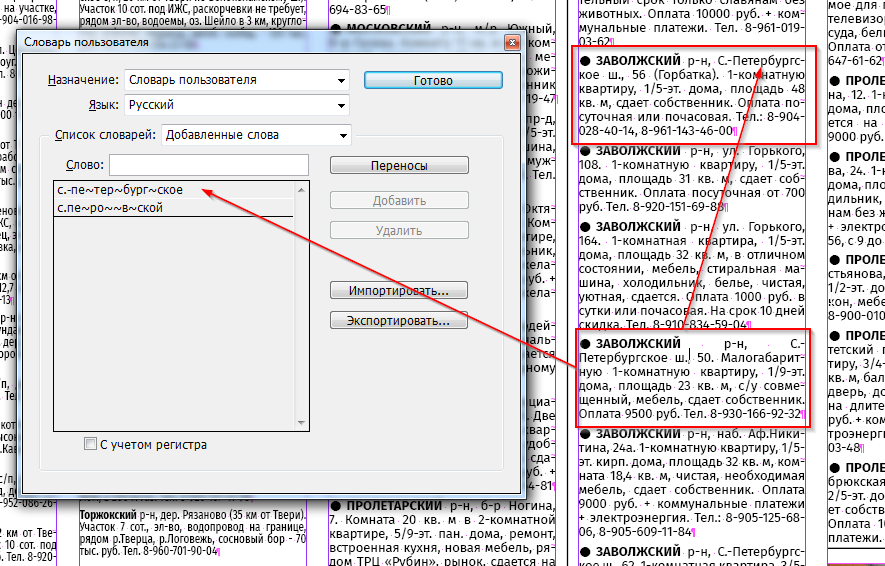Click ПРОЛЕТАРСКИЙ heading of the б-р Ногина ad
The image size is (885, 566).
coord(394,505)
